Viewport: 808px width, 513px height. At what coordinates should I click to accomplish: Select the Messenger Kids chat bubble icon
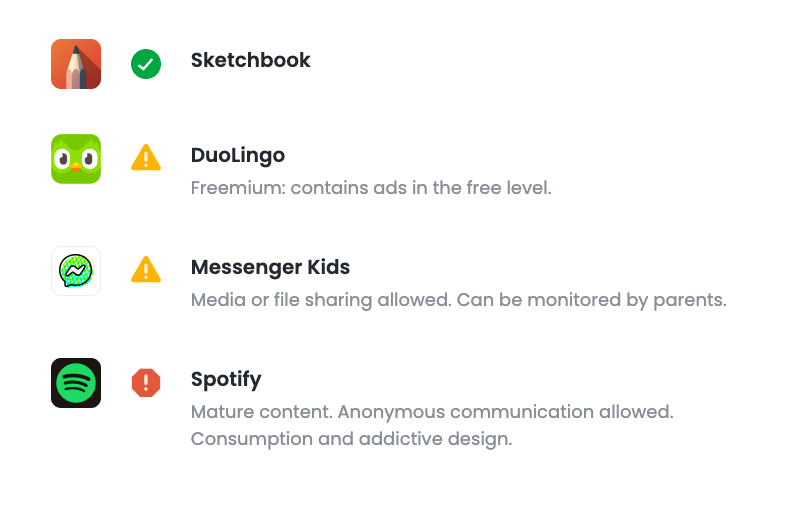(x=76, y=271)
